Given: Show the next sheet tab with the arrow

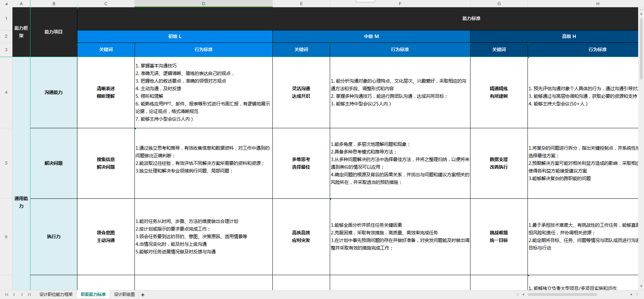Looking at the screenshot, I should (22, 295).
